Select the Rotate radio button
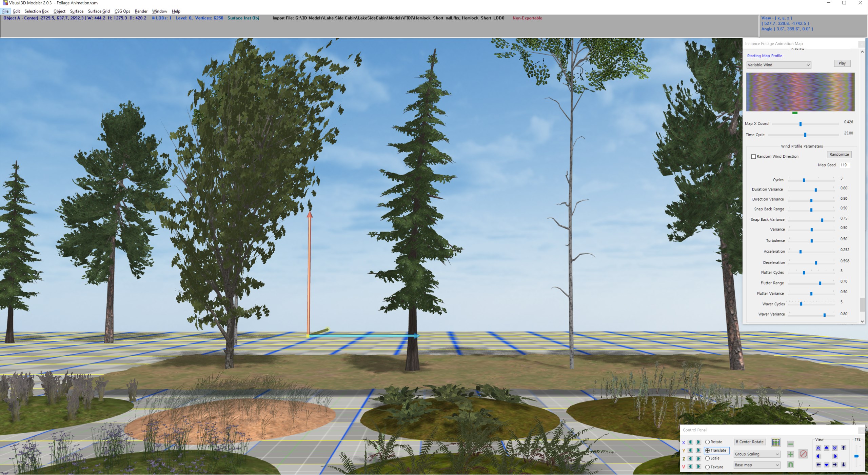This screenshot has height=475, width=868. click(x=708, y=442)
